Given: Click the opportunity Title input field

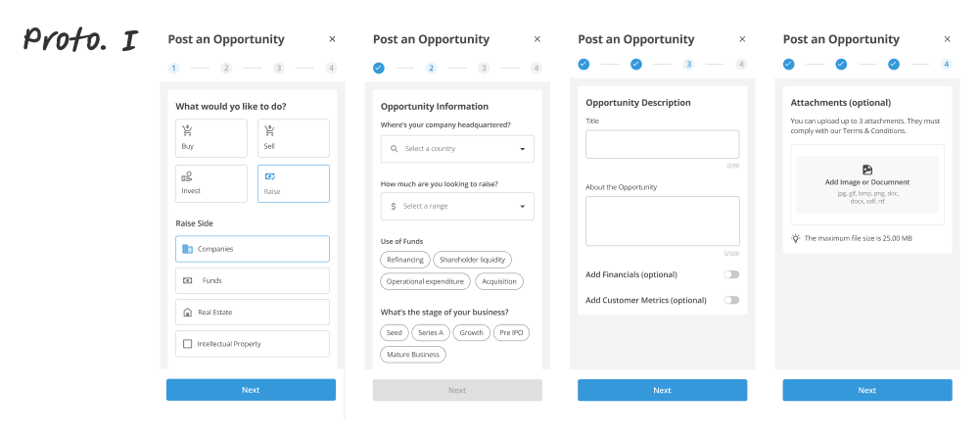Looking at the screenshot, I should tap(663, 144).
